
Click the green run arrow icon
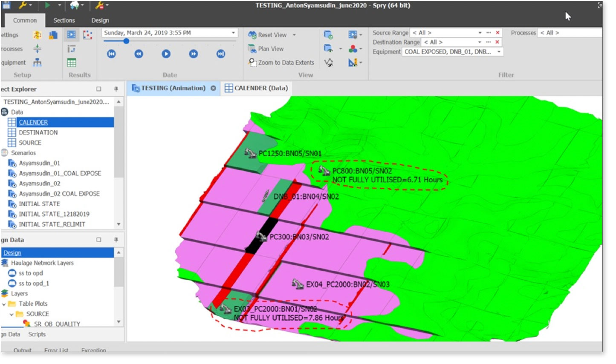(x=48, y=5)
